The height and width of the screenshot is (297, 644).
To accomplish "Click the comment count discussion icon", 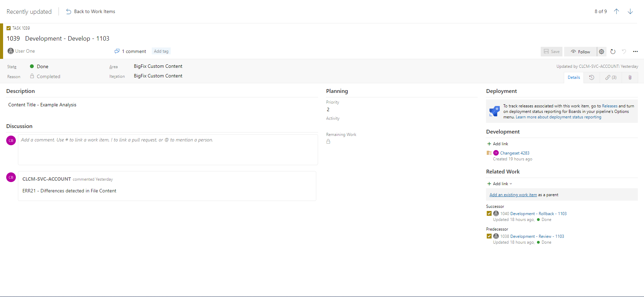I will (x=117, y=51).
